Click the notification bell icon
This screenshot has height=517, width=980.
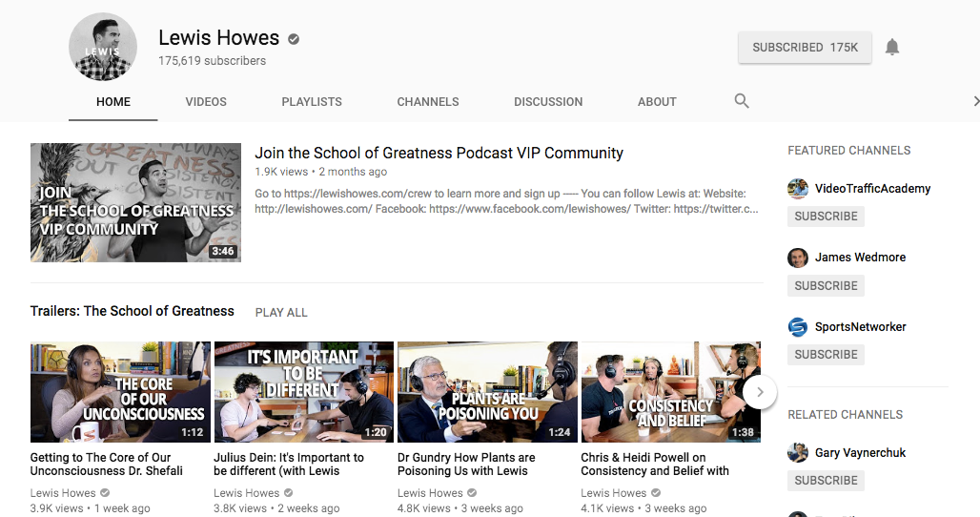pyautogui.click(x=892, y=47)
